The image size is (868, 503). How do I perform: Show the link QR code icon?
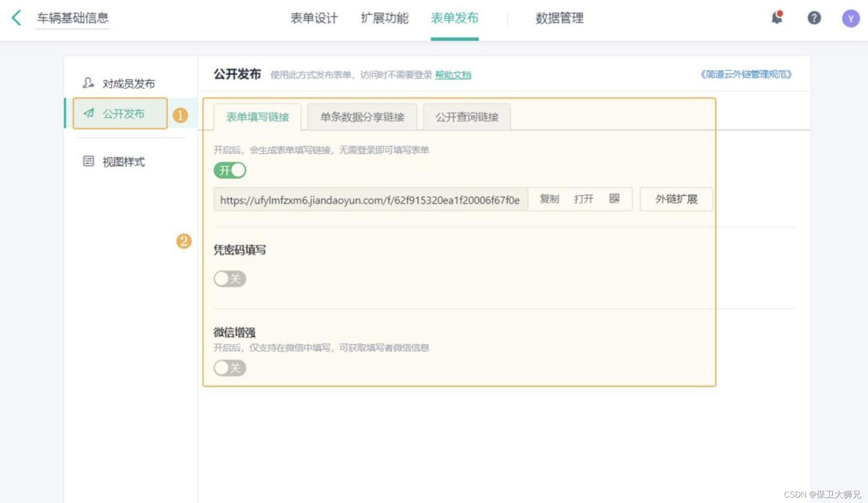coord(614,199)
